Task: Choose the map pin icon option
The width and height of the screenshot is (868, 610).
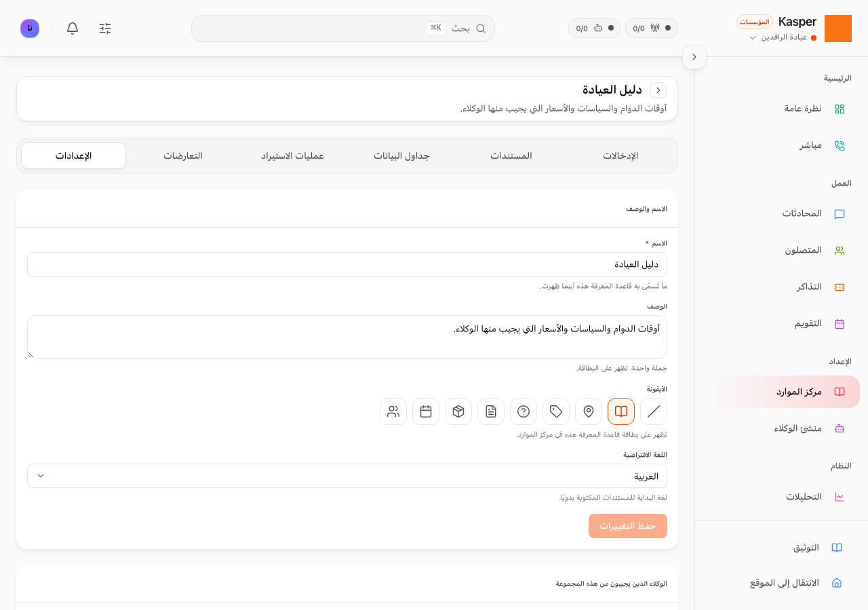Action: [x=589, y=411]
